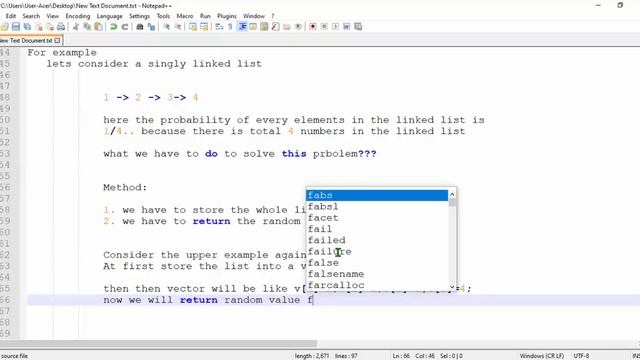This screenshot has height=360, width=640.
Task: Click the autocomplete list scroll-up arrow
Action: [x=452, y=195]
